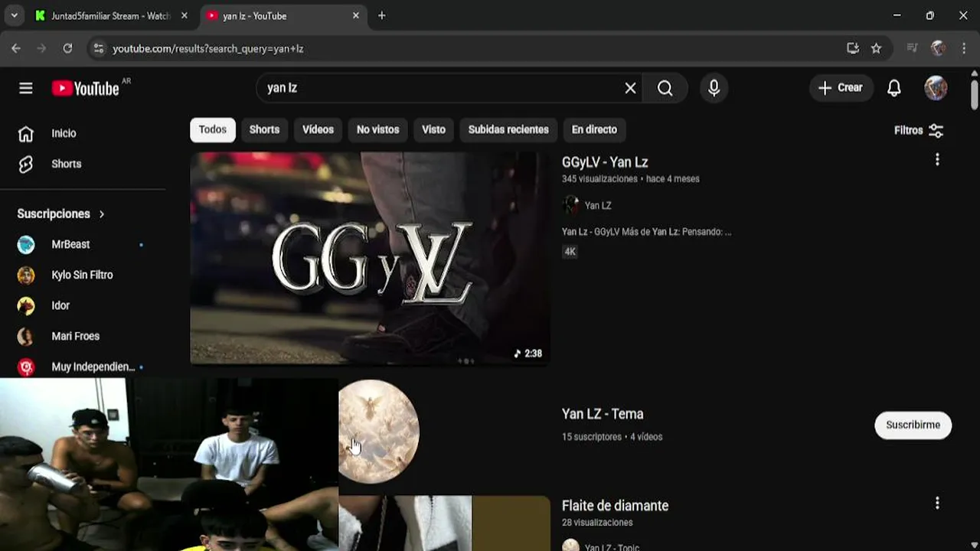Go back in the browser
This screenshot has height=551, width=980.
pyautogui.click(x=16, y=48)
